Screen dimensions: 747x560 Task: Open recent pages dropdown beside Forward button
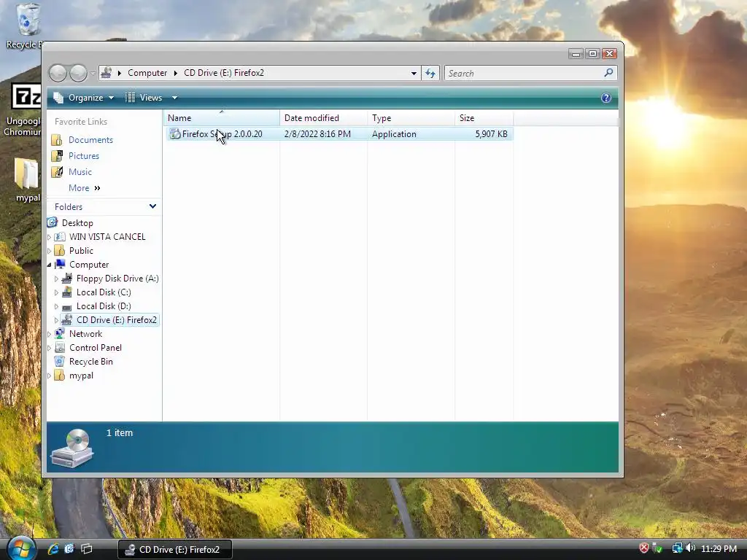tap(93, 74)
